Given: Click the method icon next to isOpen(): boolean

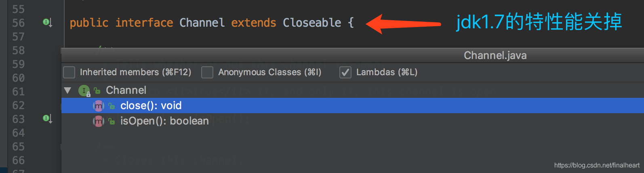Looking at the screenshot, I should point(99,121).
